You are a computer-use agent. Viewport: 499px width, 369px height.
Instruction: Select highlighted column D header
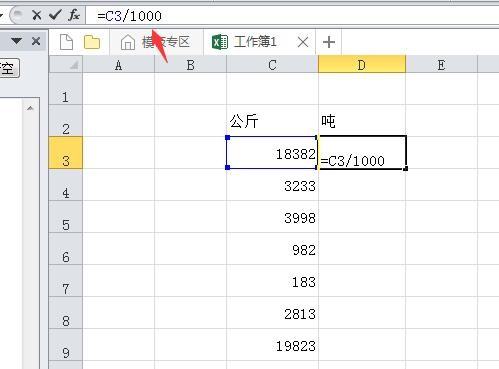[x=362, y=64]
